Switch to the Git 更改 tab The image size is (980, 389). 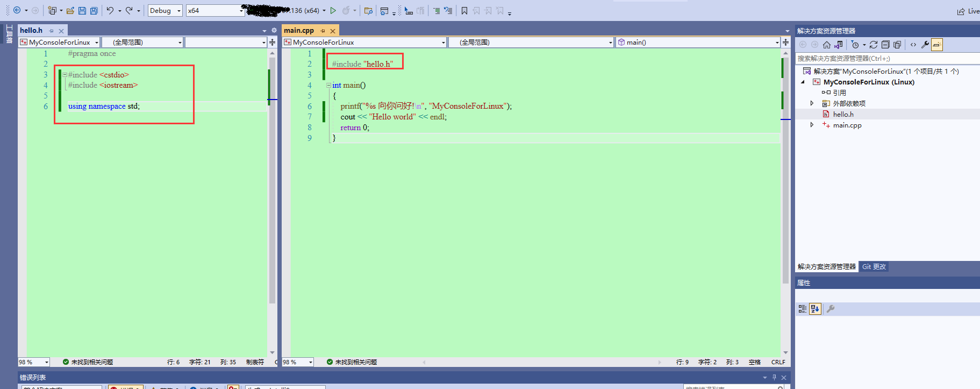(x=874, y=267)
